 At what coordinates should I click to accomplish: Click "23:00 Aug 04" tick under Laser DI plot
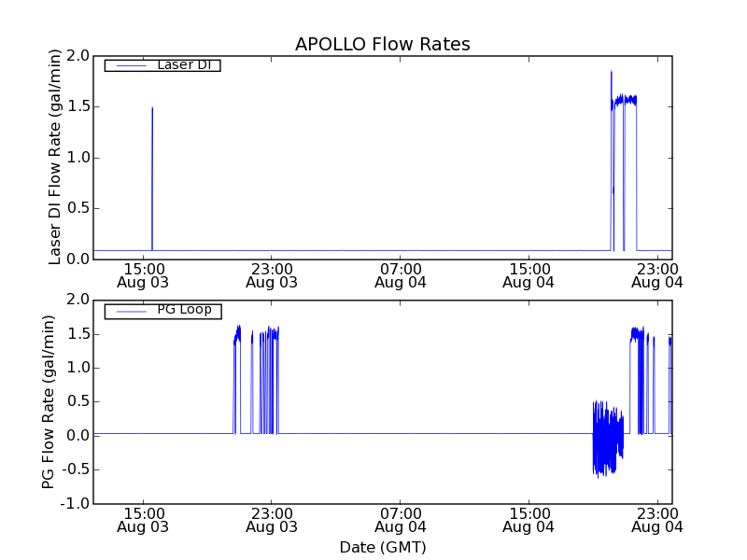[x=657, y=276]
